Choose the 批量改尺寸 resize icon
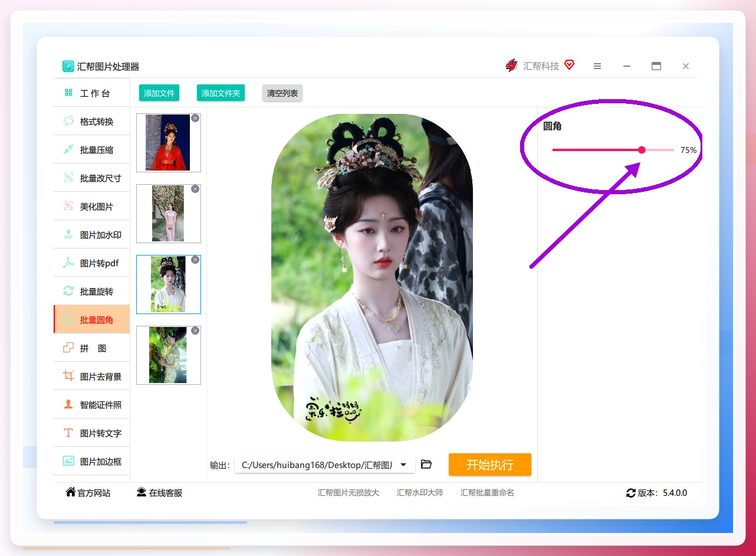756x556 pixels. pos(68,178)
